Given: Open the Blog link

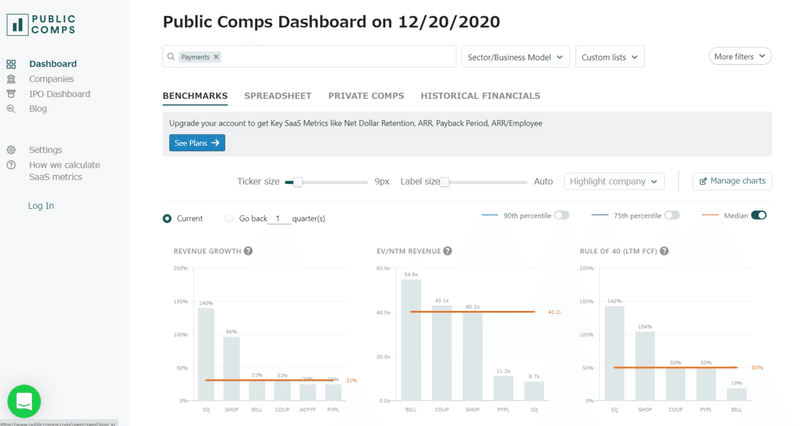Looking at the screenshot, I should click(x=38, y=109).
